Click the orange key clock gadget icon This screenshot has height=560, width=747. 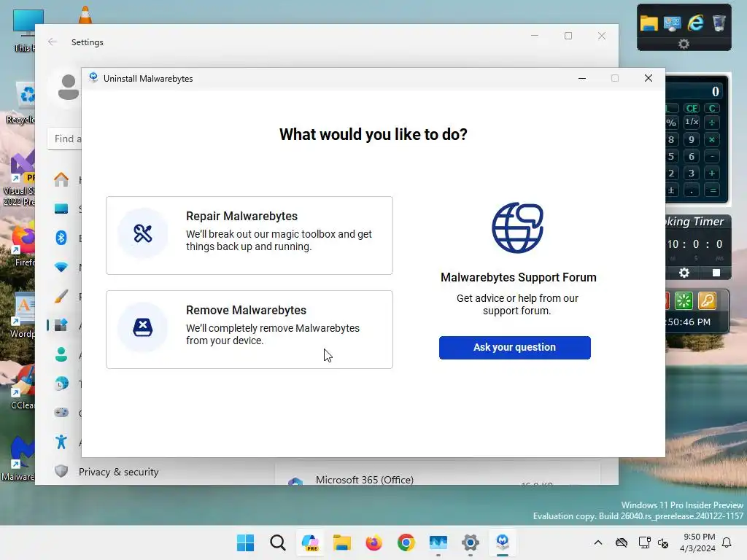coord(707,300)
